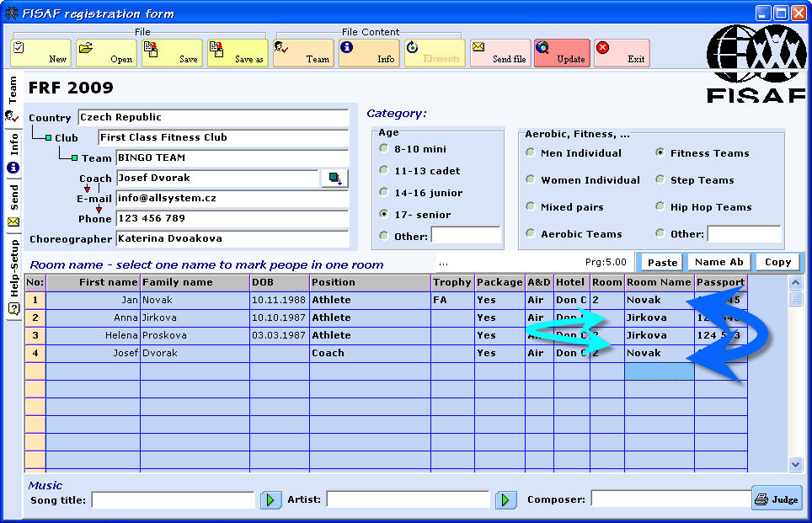Select Step Teams category
Screen dimensions: 812x523
coord(660,179)
